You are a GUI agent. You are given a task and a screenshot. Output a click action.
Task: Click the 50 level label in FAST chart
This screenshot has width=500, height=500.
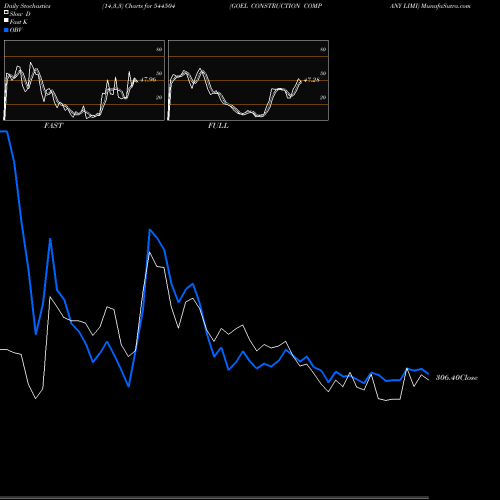point(159,73)
